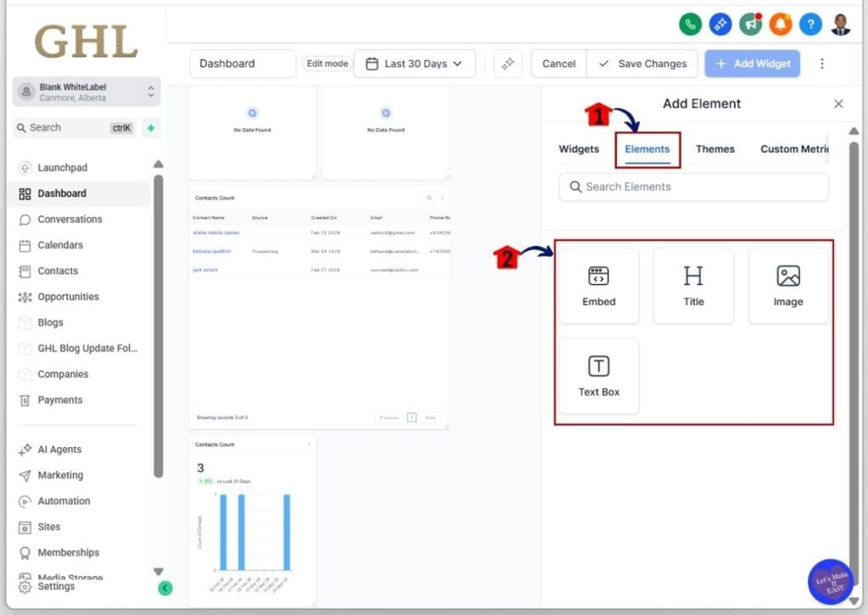Open the Themes tab
This screenshot has height=615, width=868.
point(715,148)
